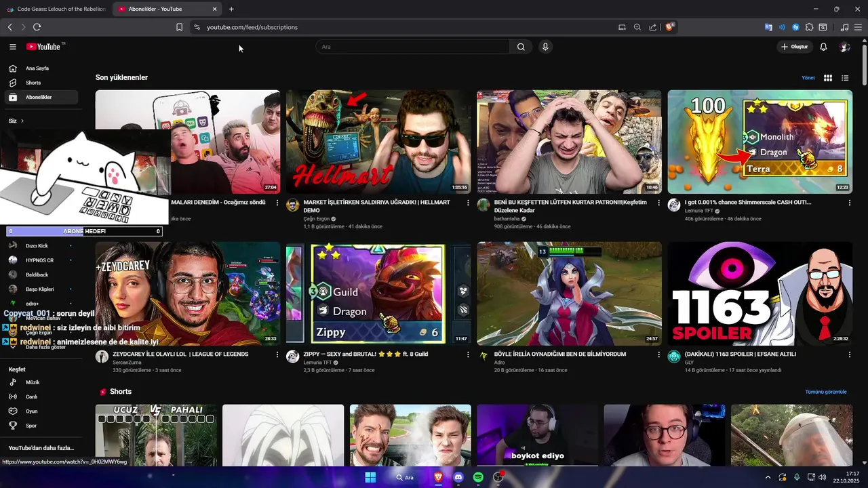Image resolution: width=868 pixels, height=488 pixels.
Task: Click the address bar URL
Action: [252, 27]
